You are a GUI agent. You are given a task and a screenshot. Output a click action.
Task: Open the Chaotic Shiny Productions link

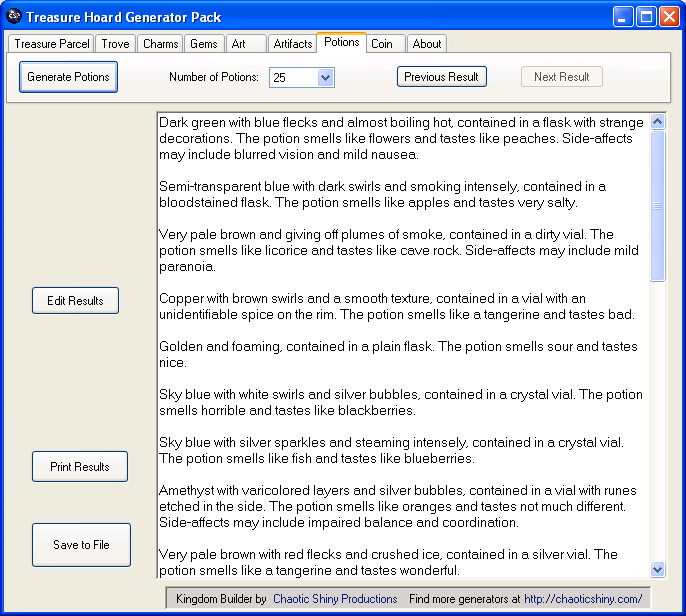click(335, 598)
